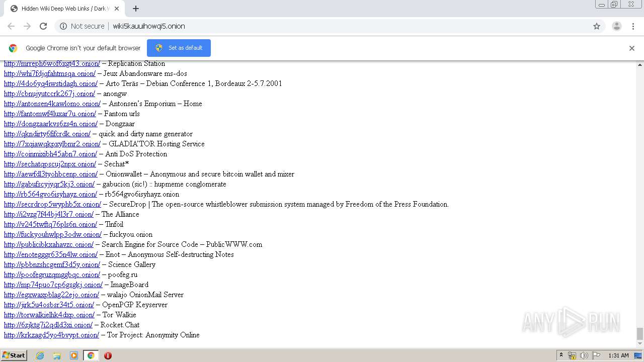Open the Sechat* onion link
Image resolution: width=644 pixels, height=362 pixels.
pyautogui.click(x=50, y=164)
